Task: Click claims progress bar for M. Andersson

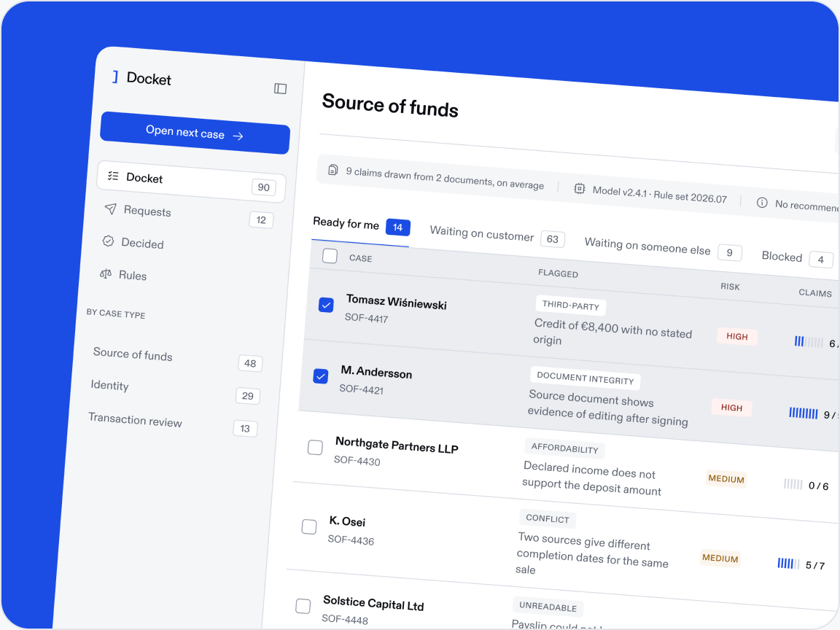Action: (x=803, y=413)
